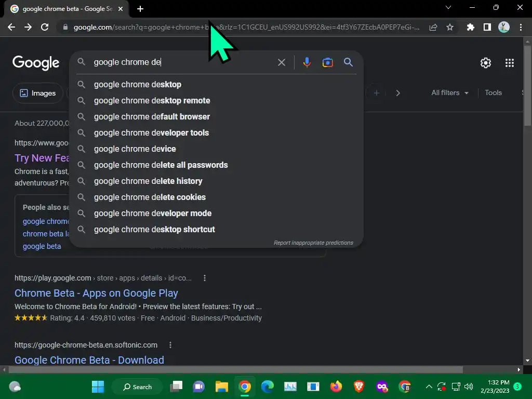Image resolution: width=532 pixels, height=399 pixels.
Task: Open Google Chrome Beta - Download link
Action: pyautogui.click(x=89, y=360)
